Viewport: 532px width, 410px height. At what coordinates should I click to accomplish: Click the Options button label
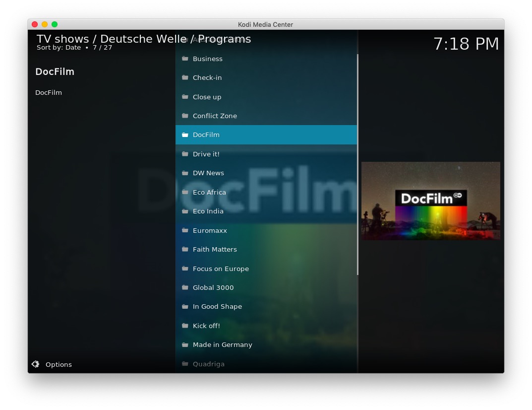pos(59,364)
